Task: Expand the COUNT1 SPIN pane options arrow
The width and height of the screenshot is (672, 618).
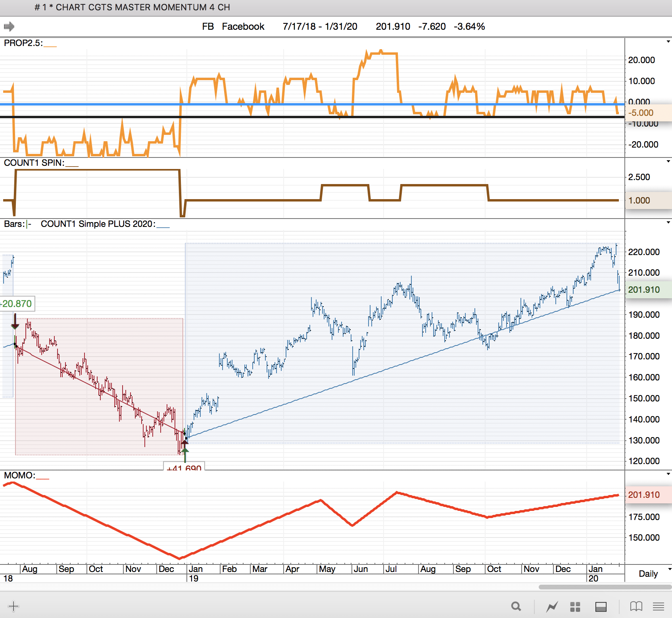Action: tap(668, 161)
